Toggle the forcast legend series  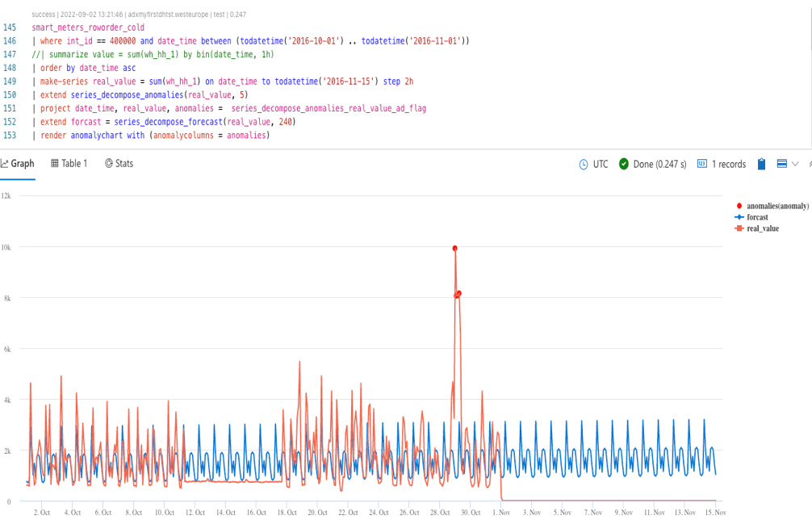click(x=751, y=217)
